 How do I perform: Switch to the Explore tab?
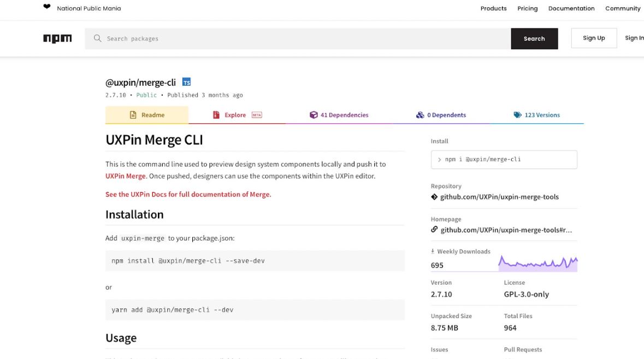point(237,115)
